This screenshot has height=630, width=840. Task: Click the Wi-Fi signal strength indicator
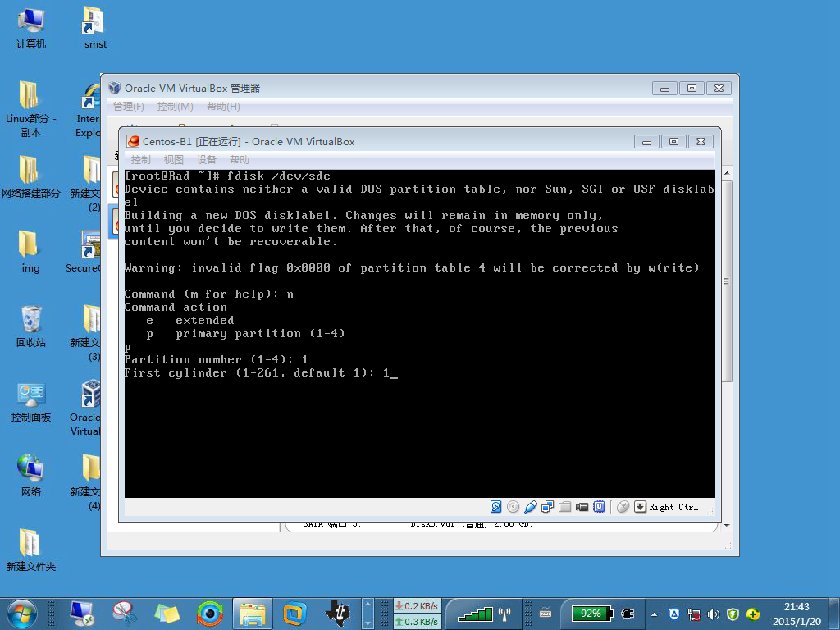(x=484, y=614)
